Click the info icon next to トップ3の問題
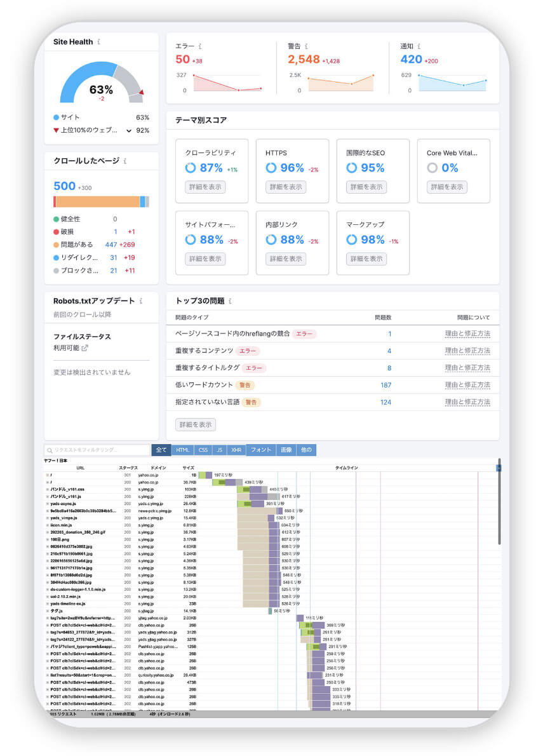Screen dimensions: 536x756 (230, 301)
